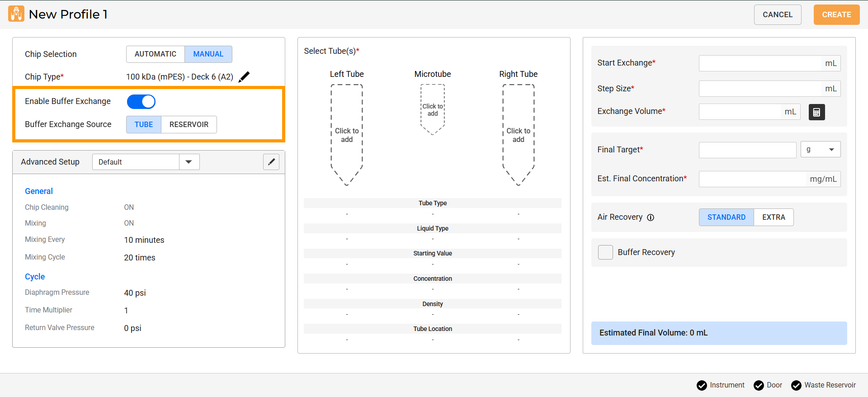Click the pencil icon beside Chip Type

click(x=244, y=77)
